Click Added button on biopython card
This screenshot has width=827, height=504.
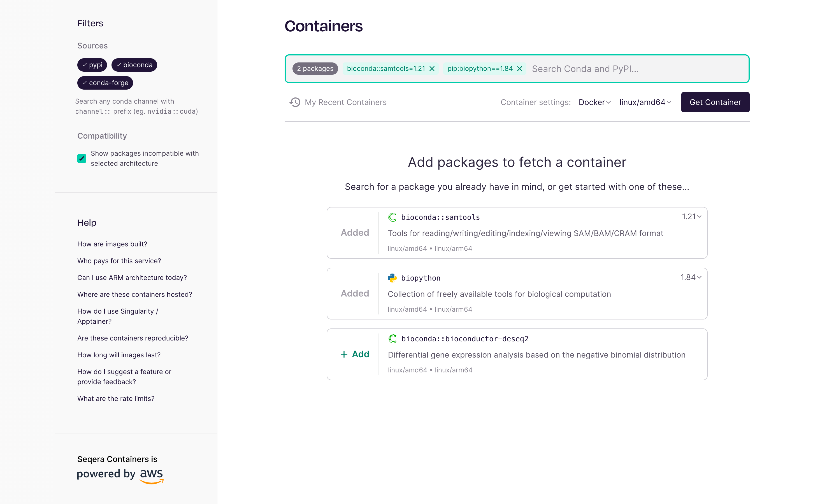355,294
